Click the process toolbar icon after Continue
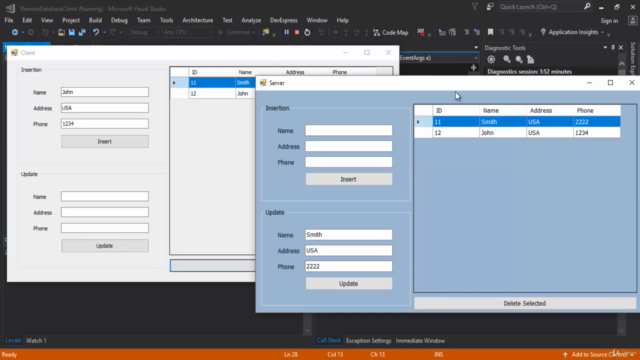The width and height of the screenshot is (640, 360). (x=266, y=32)
